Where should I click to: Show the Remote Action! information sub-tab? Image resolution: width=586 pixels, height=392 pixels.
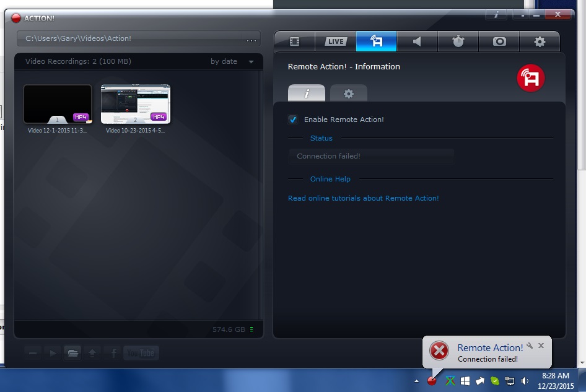307,93
